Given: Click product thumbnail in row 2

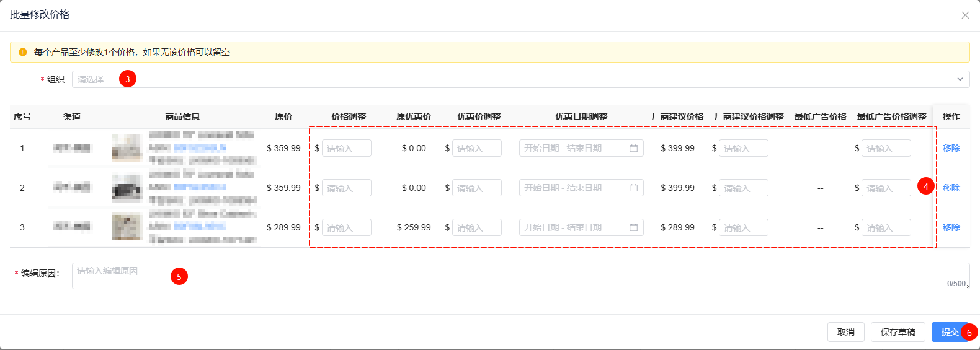Looking at the screenshot, I should point(127,188).
